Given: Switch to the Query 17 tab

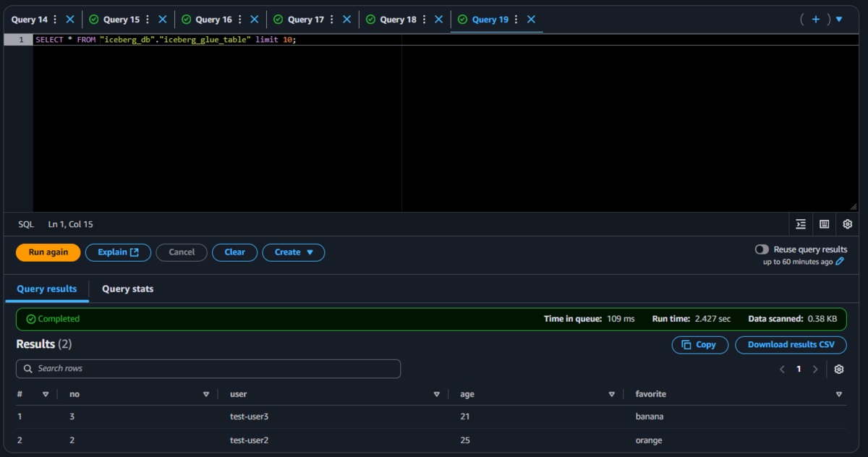Looking at the screenshot, I should 306,20.
